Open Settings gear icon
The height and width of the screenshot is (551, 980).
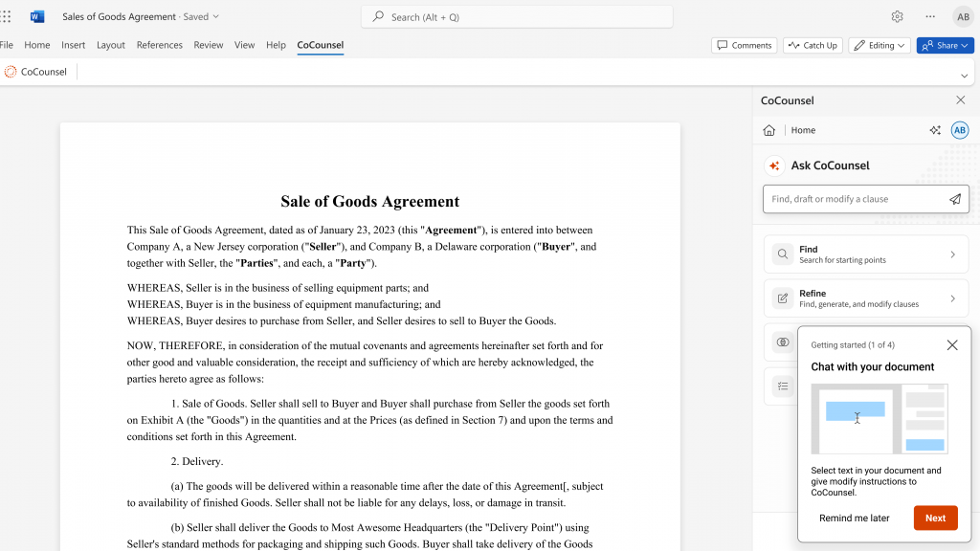pyautogui.click(x=897, y=16)
